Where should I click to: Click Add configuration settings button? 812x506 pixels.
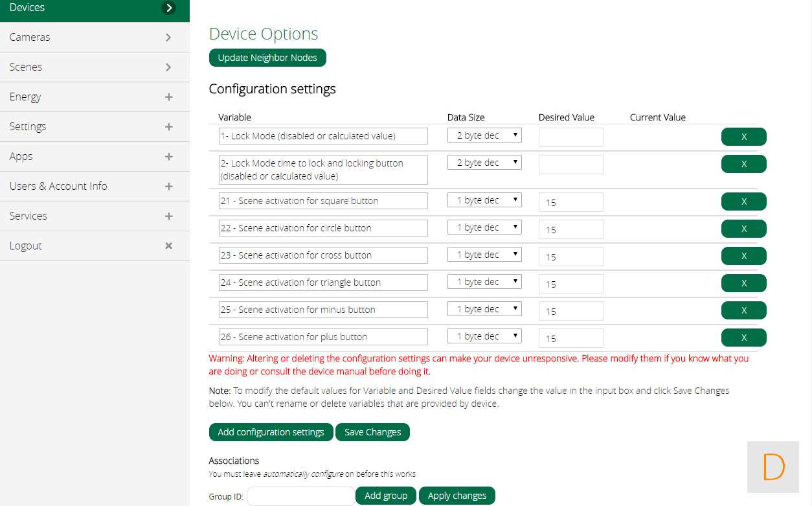[271, 432]
